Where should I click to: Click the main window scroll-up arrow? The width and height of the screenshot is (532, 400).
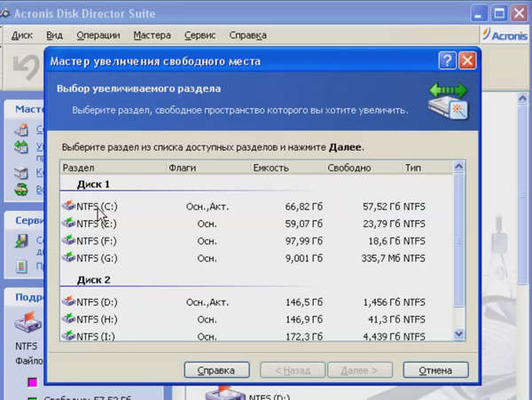click(522, 98)
